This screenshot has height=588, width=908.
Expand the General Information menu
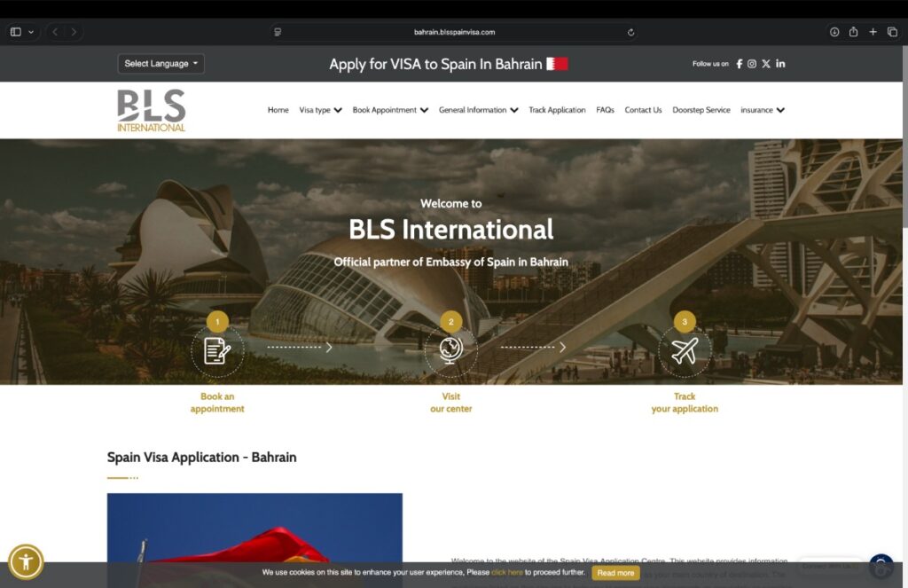click(x=478, y=110)
